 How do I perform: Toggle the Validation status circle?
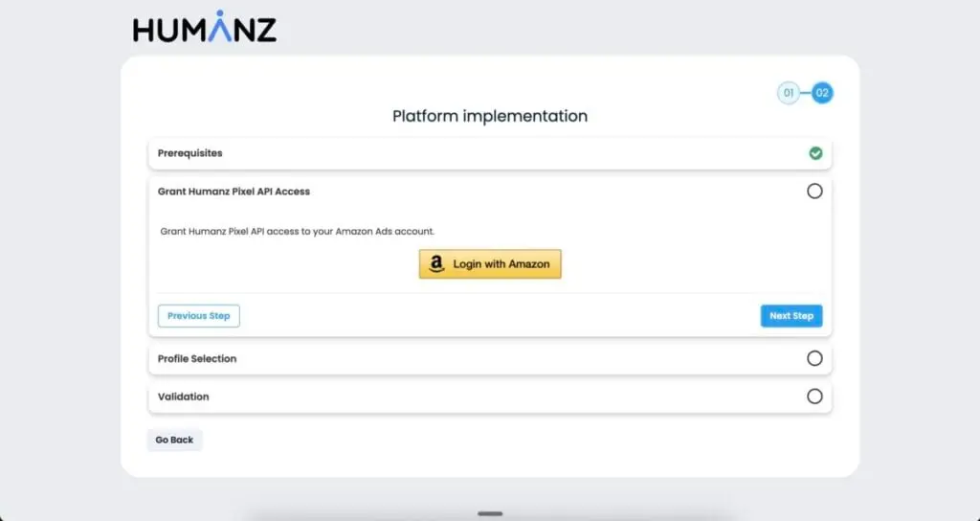pos(814,396)
